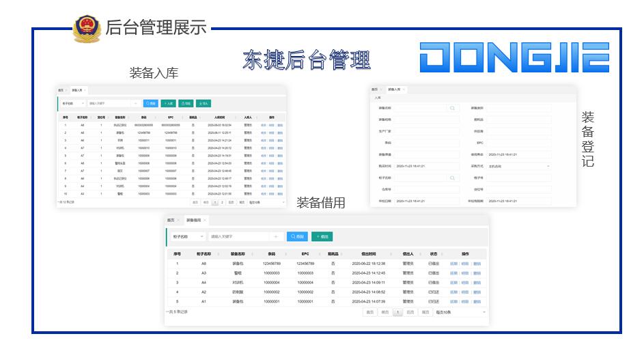Screen dimensions: 644x362
Task: Click 删除 link in A8 row of 装备借用 table
Action: pyautogui.click(x=477, y=264)
